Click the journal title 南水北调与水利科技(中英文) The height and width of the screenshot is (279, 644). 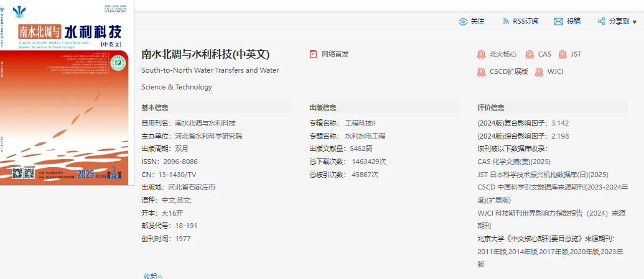click(205, 54)
